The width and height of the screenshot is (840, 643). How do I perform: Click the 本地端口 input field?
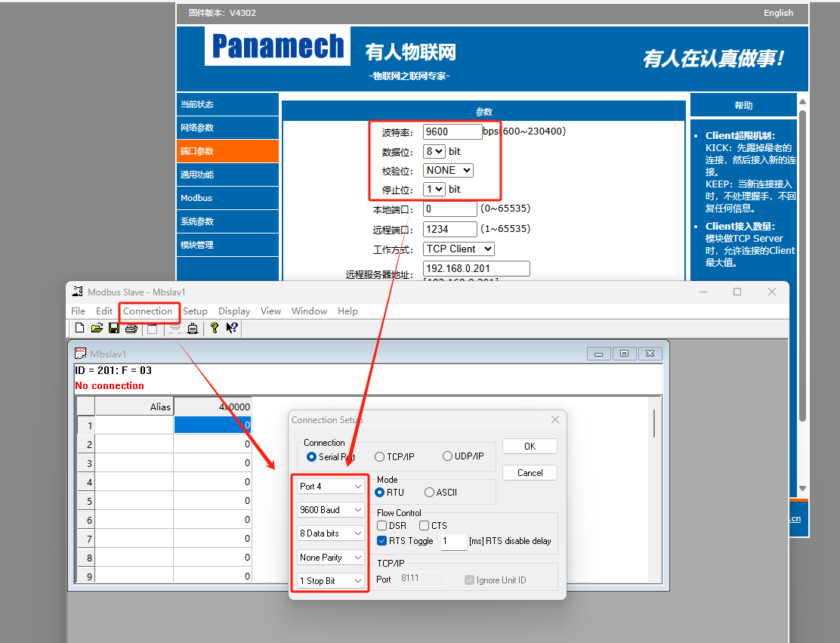click(x=450, y=209)
